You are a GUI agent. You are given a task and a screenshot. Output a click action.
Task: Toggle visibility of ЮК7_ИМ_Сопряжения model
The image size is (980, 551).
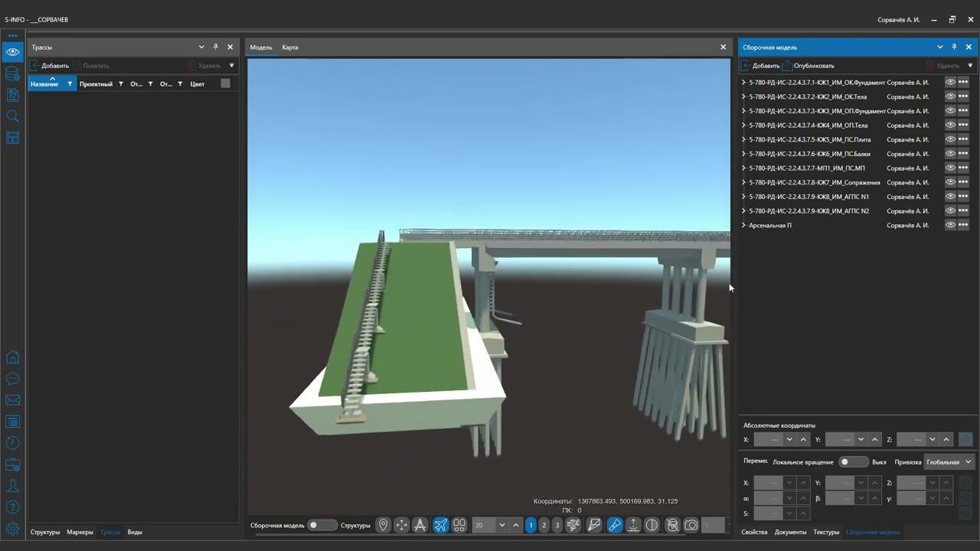pos(950,182)
